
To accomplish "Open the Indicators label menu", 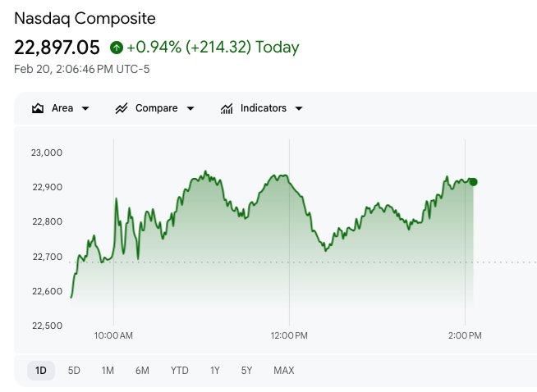I will 264,108.
